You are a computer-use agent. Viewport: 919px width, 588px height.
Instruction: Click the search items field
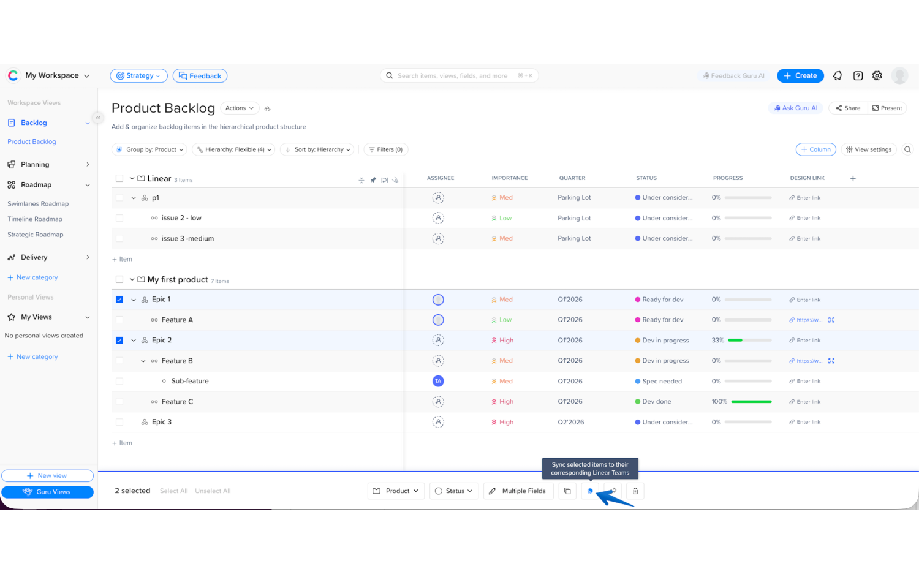[x=459, y=75]
